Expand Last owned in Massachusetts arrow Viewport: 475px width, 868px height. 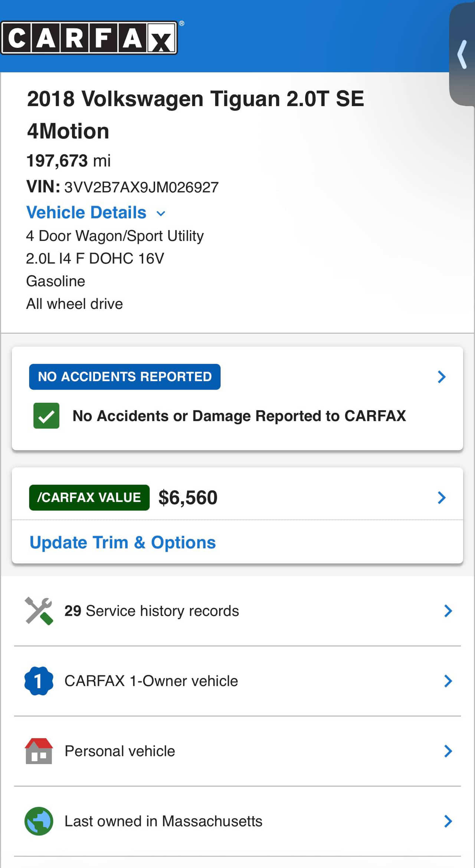coord(448,821)
